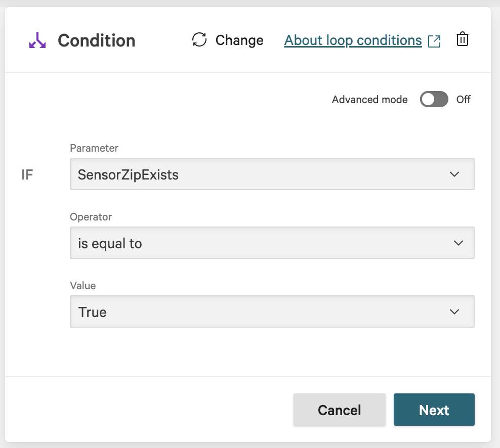Click the Change refresh arrows icon
Screen dimensions: 500x448
pyautogui.click(x=199, y=40)
